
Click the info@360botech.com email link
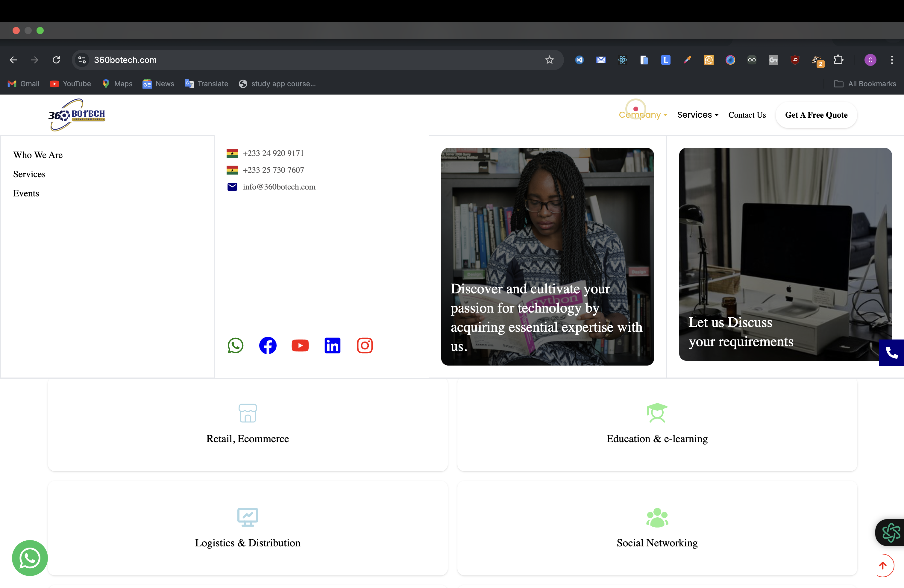tap(279, 187)
